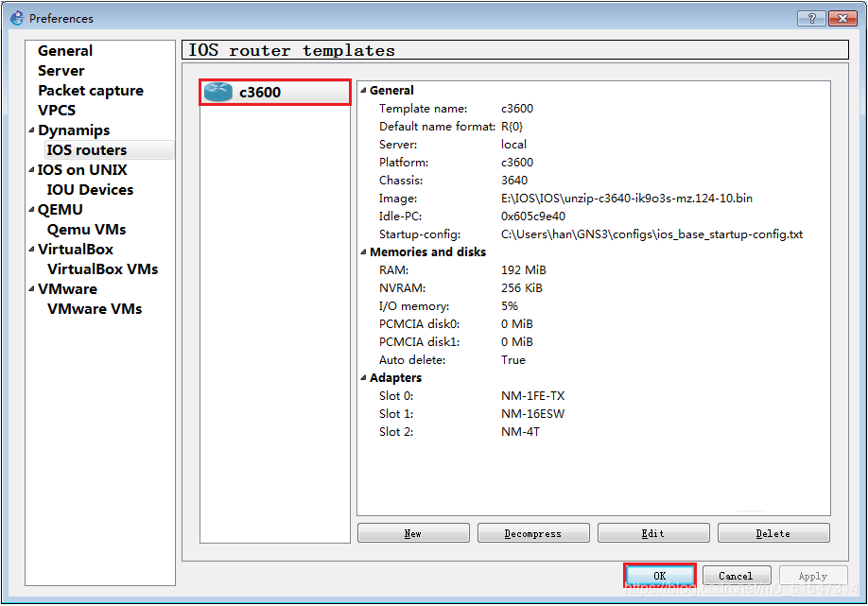Collapse the General details group
The image size is (868, 606).
(364, 90)
